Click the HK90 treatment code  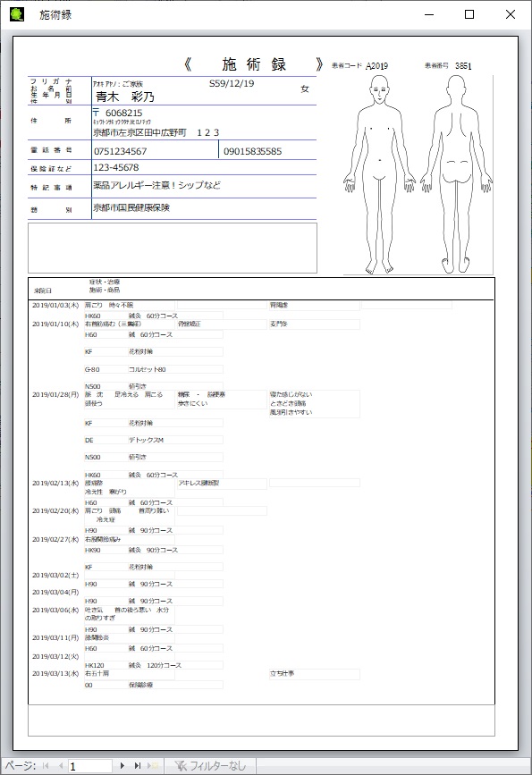coord(92,550)
